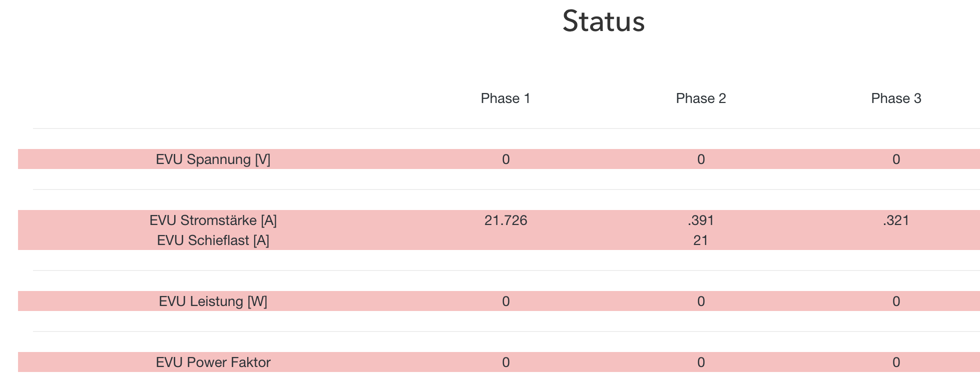Screen dimensions: 980x385
Task: Select the 21.726 Stromstärke value
Action: [506, 220]
